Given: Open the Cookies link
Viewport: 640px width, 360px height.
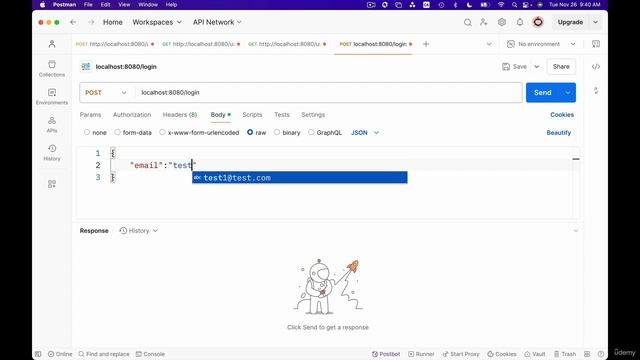Looking at the screenshot, I should [562, 115].
